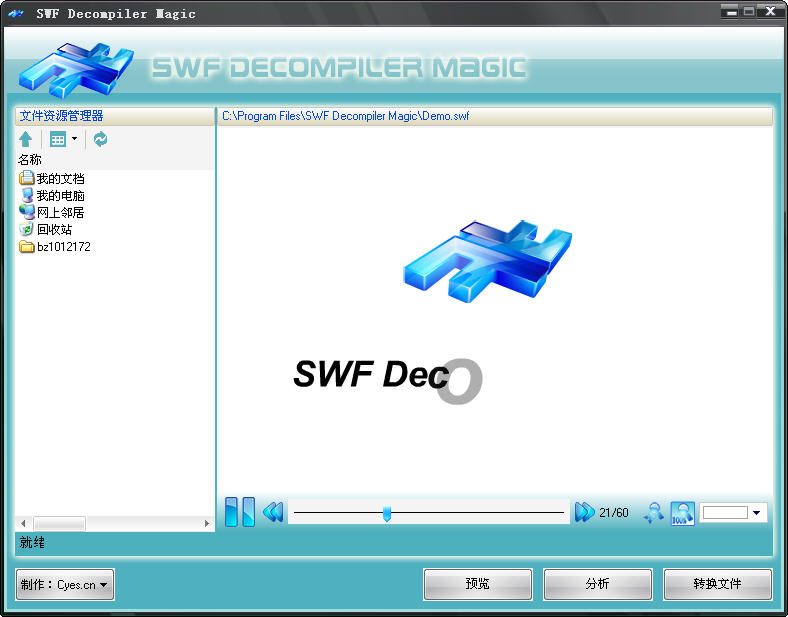This screenshot has width=788, height=617.
Task: Click the 文件资源管理器 panel header
Action: click(x=115, y=116)
